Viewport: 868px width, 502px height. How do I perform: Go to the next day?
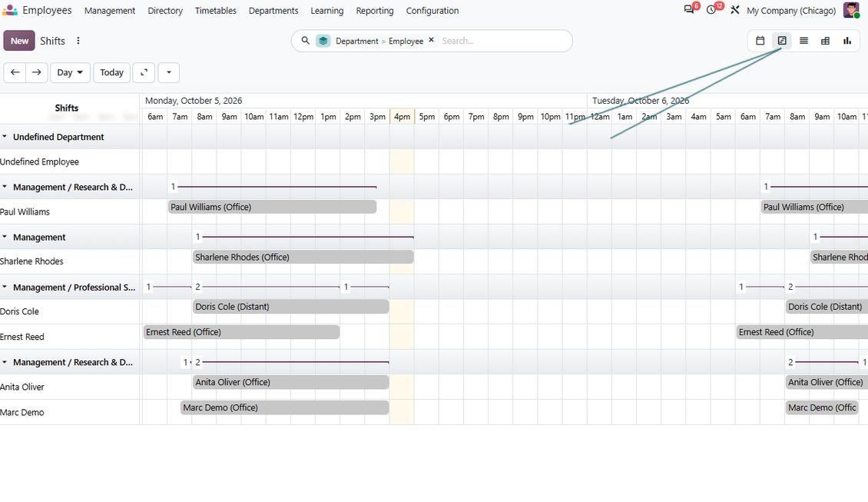click(x=37, y=72)
